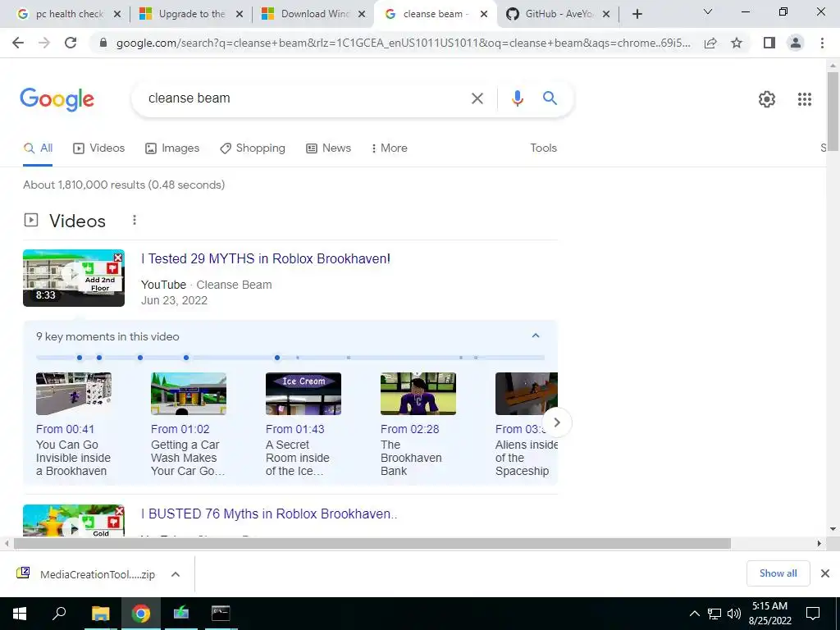Open volume control in tray
This screenshot has width=840, height=630.
click(x=734, y=614)
